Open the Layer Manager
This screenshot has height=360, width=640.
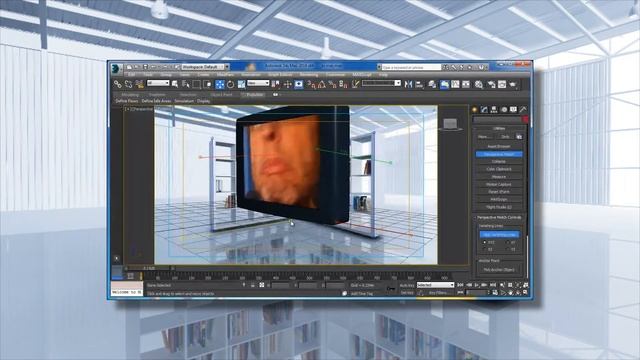pos(432,84)
